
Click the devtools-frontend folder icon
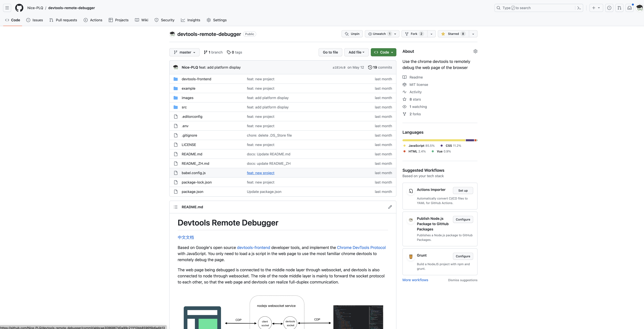pyautogui.click(x=176, y=79)
